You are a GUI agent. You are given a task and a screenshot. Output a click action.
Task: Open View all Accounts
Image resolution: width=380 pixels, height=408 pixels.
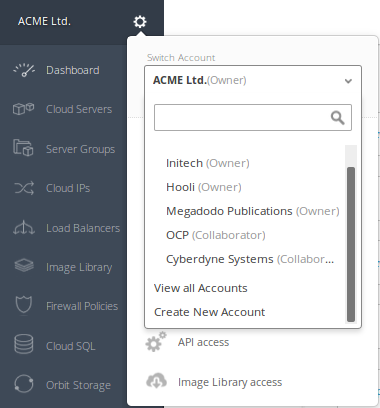click(201, 288)
